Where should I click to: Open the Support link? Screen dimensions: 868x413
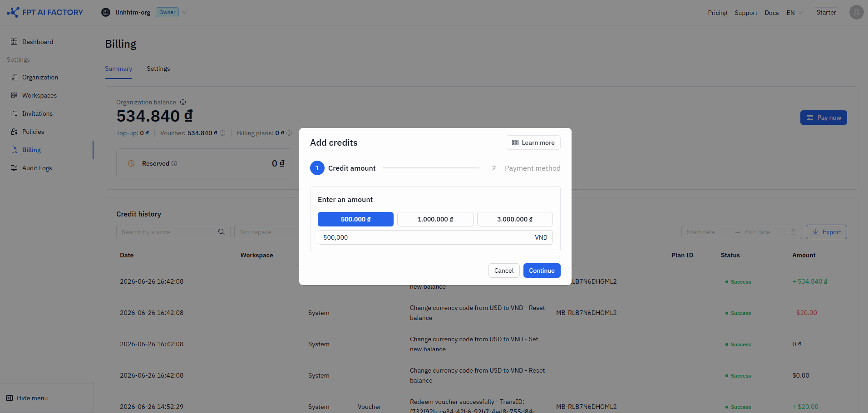tap(746, 13)
